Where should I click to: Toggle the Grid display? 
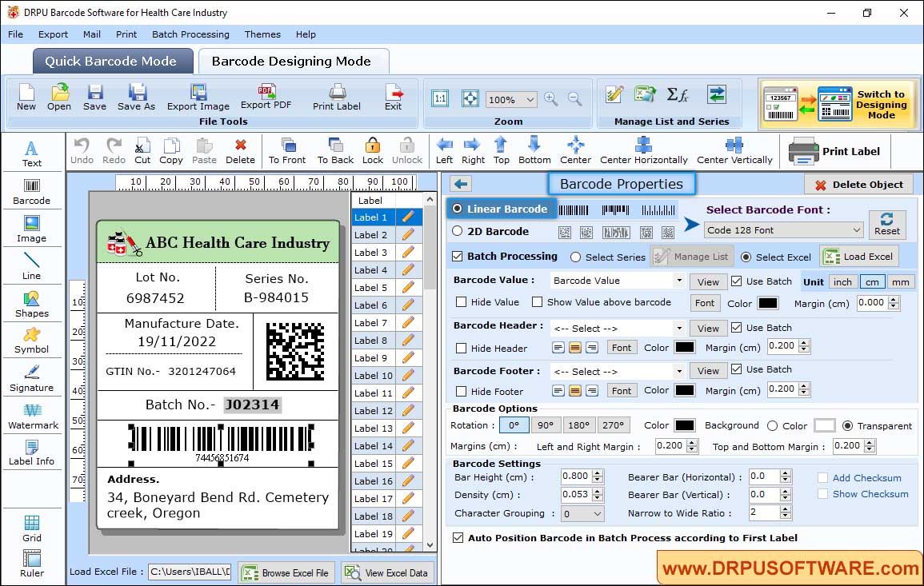tap(32, 528)
